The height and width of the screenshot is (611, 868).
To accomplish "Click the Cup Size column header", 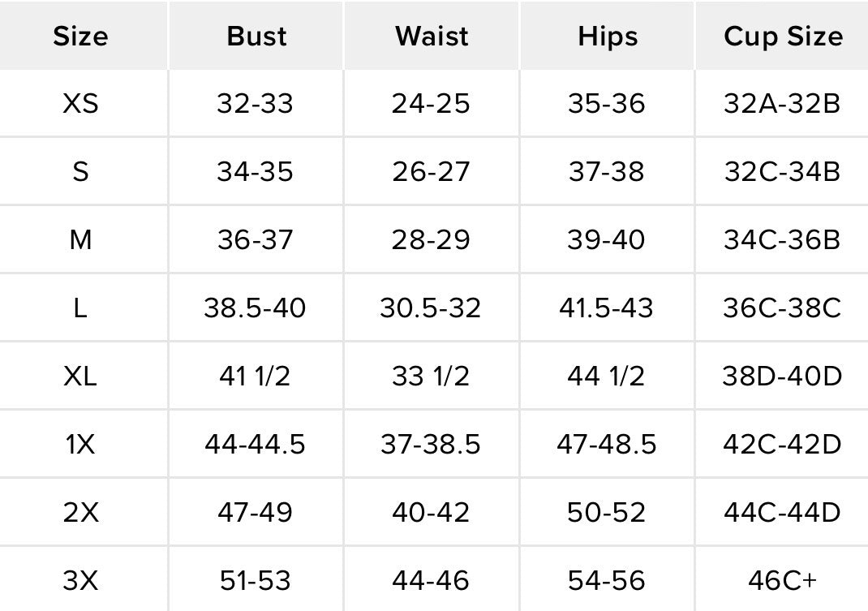I will (783, 37).
